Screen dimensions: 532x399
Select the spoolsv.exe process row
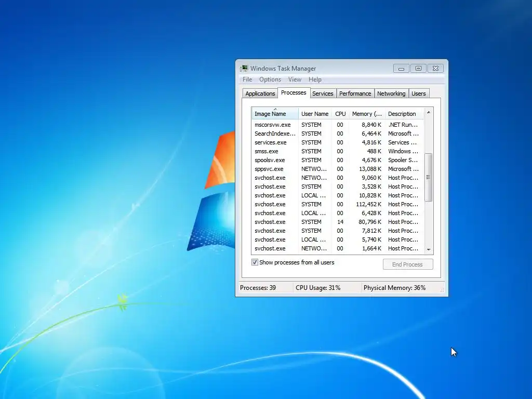tap(338, 160)
